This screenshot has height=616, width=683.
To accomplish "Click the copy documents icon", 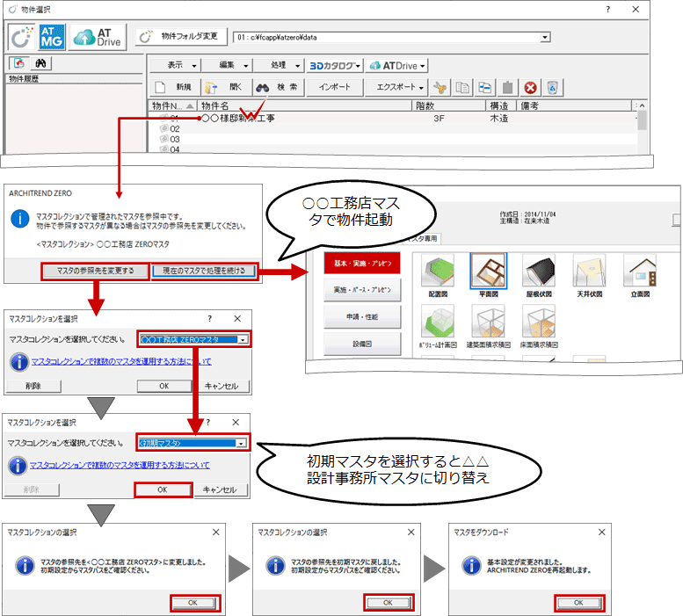I will 462,88.
